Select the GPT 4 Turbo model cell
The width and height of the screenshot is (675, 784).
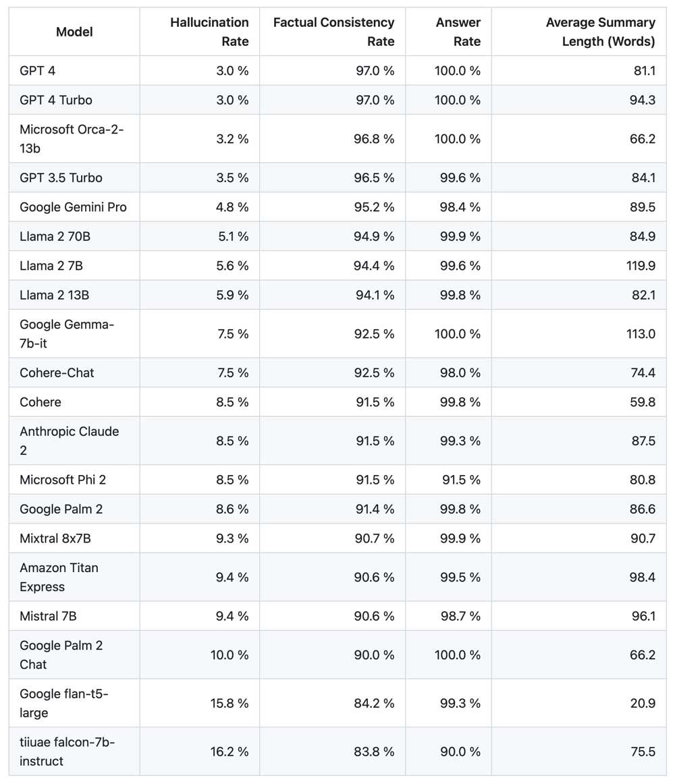(x=56, y=100)
